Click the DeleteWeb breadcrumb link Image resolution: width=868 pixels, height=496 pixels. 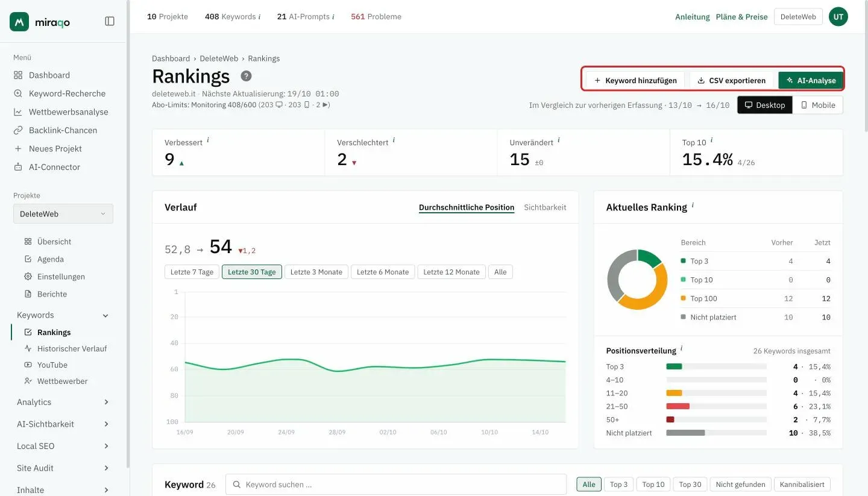click(x=219, y=58)
